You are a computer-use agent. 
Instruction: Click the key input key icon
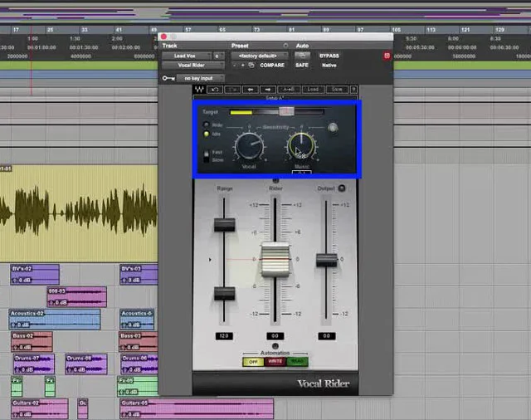pos(168,78)
